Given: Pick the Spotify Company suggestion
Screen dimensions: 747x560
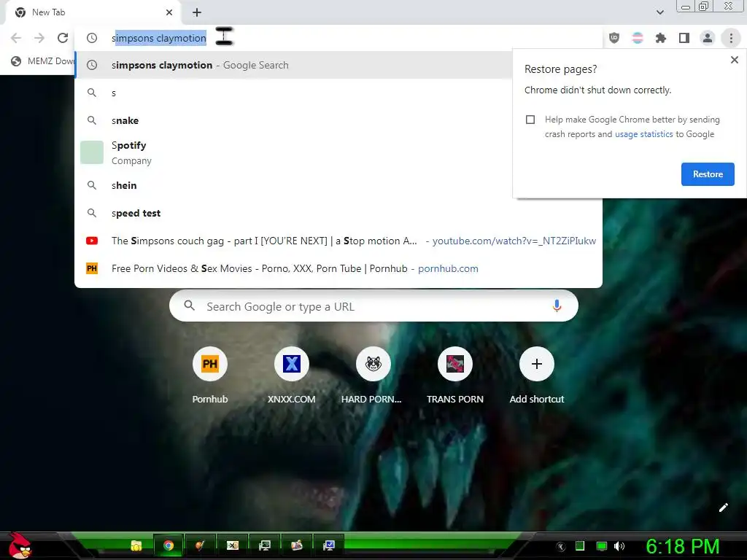Looking at the screenshot, I should coord(293,153).
